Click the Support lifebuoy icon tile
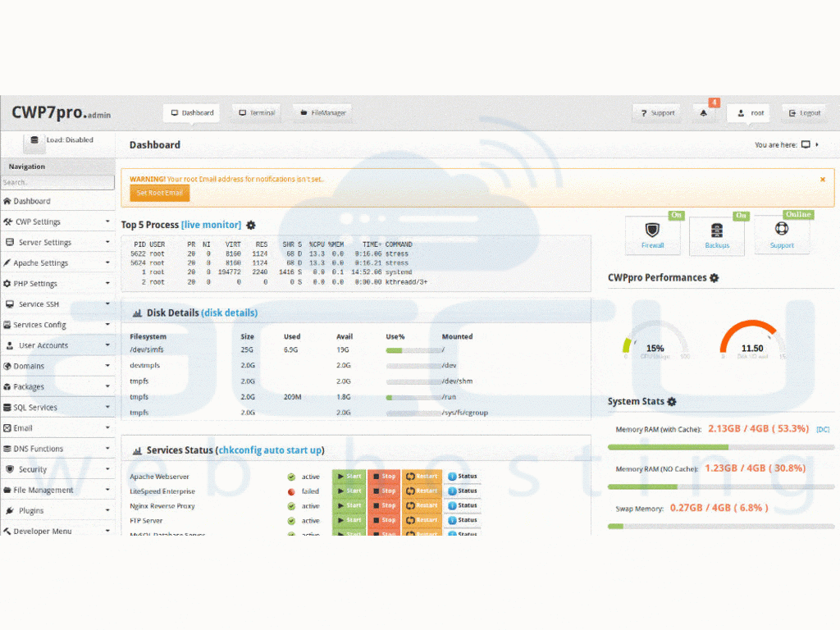This screenshot has height=630, width=840. pos(782,234)
